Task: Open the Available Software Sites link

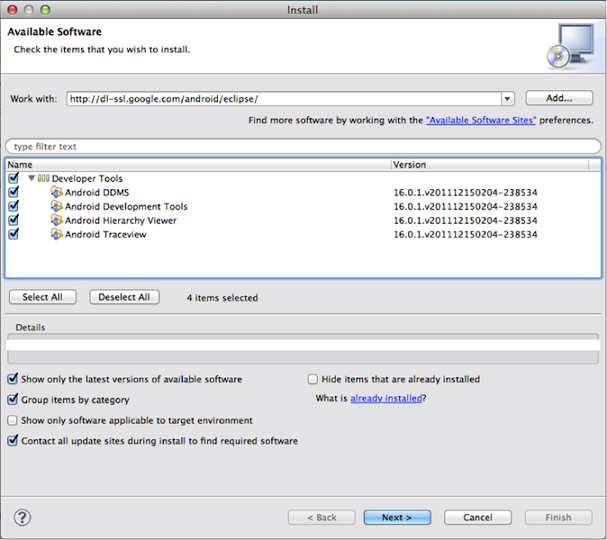Action: 481,120
